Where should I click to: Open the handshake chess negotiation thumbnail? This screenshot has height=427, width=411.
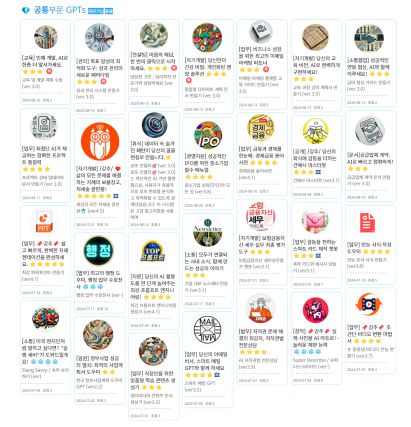tap(369, 38)
